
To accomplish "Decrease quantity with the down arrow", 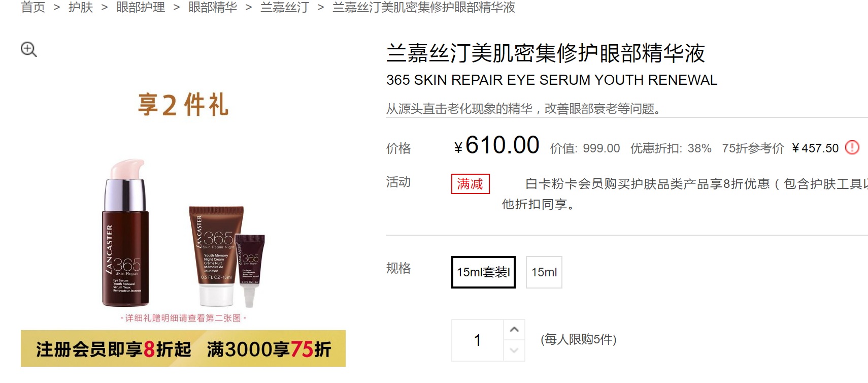I will pos(514,350).
